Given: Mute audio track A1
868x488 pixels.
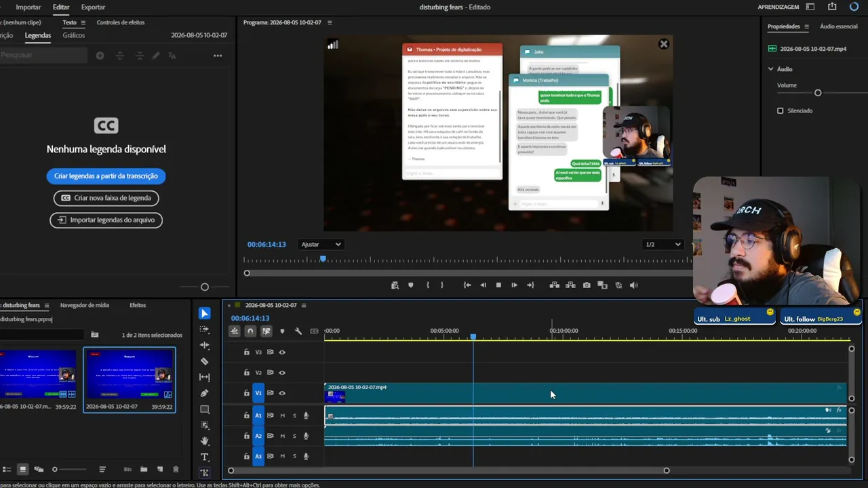Looking at the screenshot, I should tap(282, 415).
